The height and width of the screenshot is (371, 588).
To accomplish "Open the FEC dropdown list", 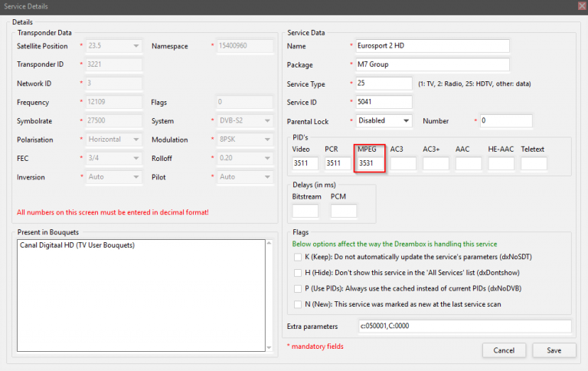I will tap(114, 159).
